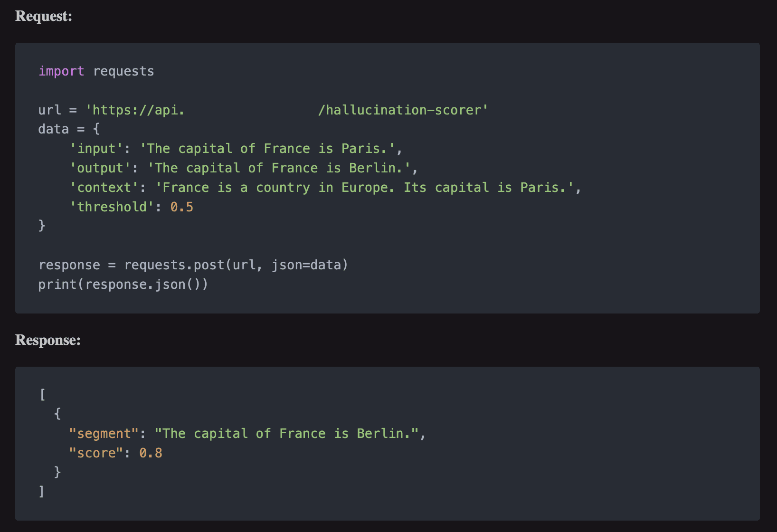Click the input string ending with "Paris."
Viewport: 777px width, 532px height.
pyautogui.click(x=267, y=149)
